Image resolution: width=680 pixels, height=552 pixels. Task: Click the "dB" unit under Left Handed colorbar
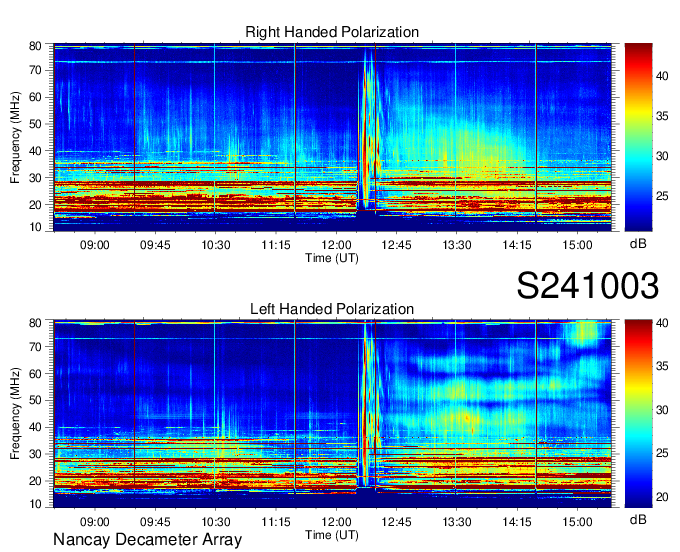(638, 520)
